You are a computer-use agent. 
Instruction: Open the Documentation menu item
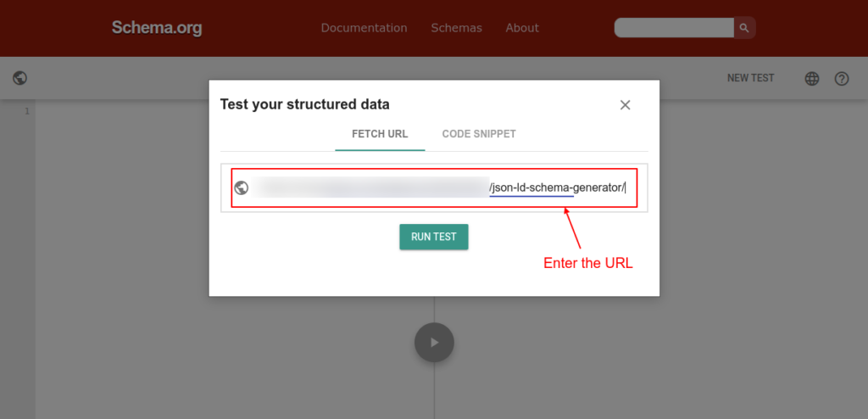(364, 28)
